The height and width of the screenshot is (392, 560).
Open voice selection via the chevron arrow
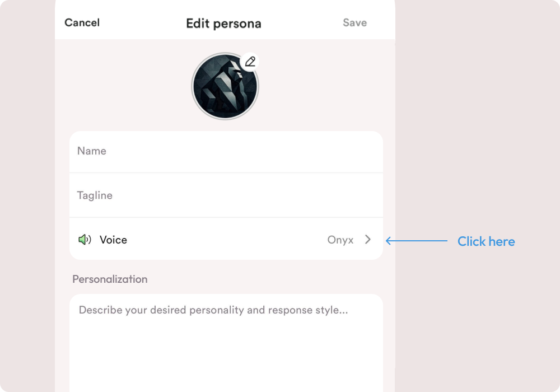(x=367, y=240)
